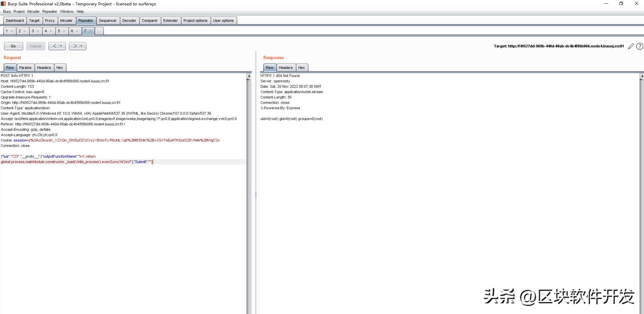Switch to the Proxy tab
The image size is (644, 314).
click(50, 21)
